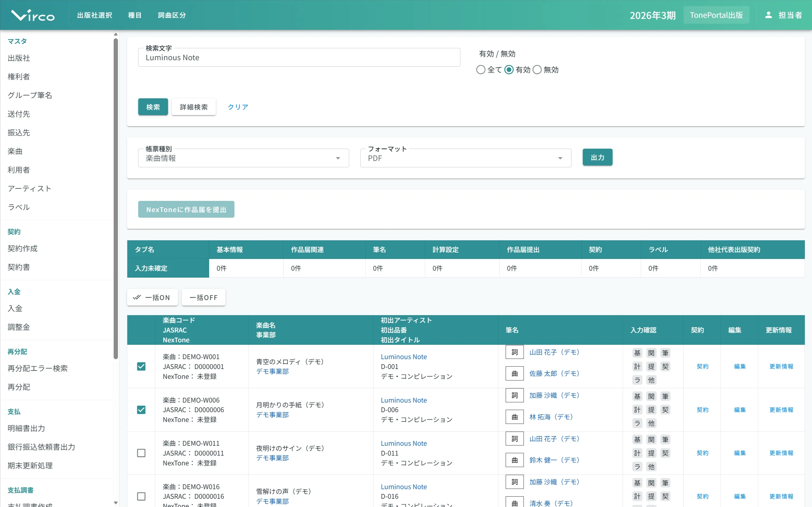Click 計 badge in DEMO-W001 row
Viewport: 812px width, 507px height.
pos(637,367)
